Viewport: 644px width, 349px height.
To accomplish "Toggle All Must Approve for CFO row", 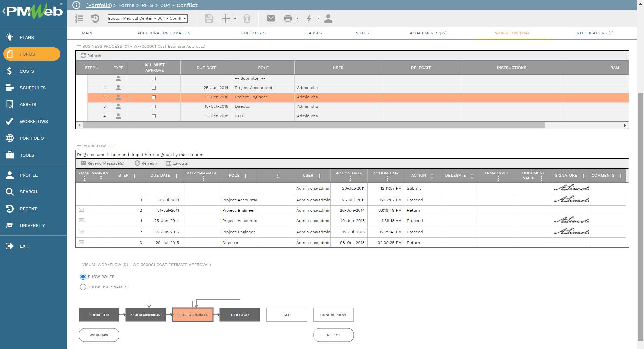I will click(154, 116).
